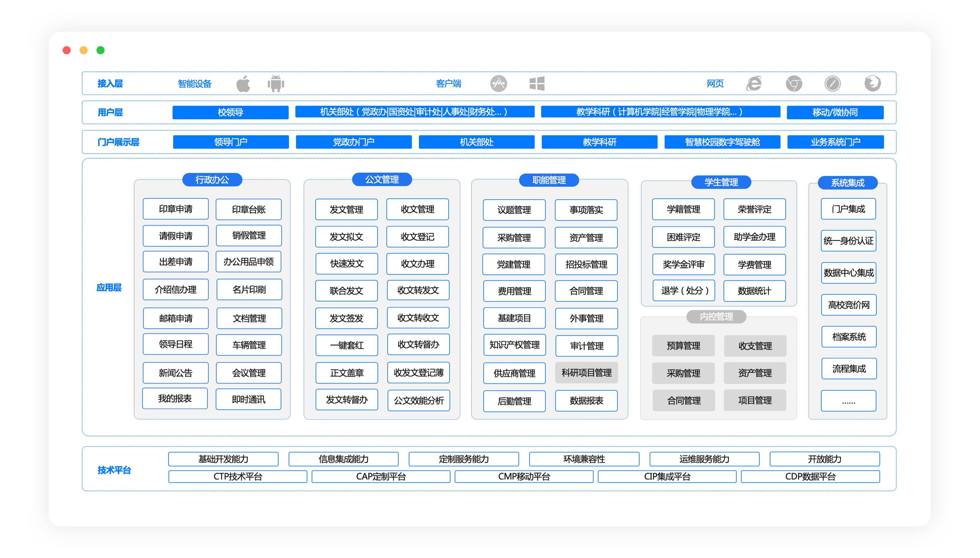This screenshot has width=980, height=558.
Task: Click the Internet Explorer icon
Action: point(754,84)
